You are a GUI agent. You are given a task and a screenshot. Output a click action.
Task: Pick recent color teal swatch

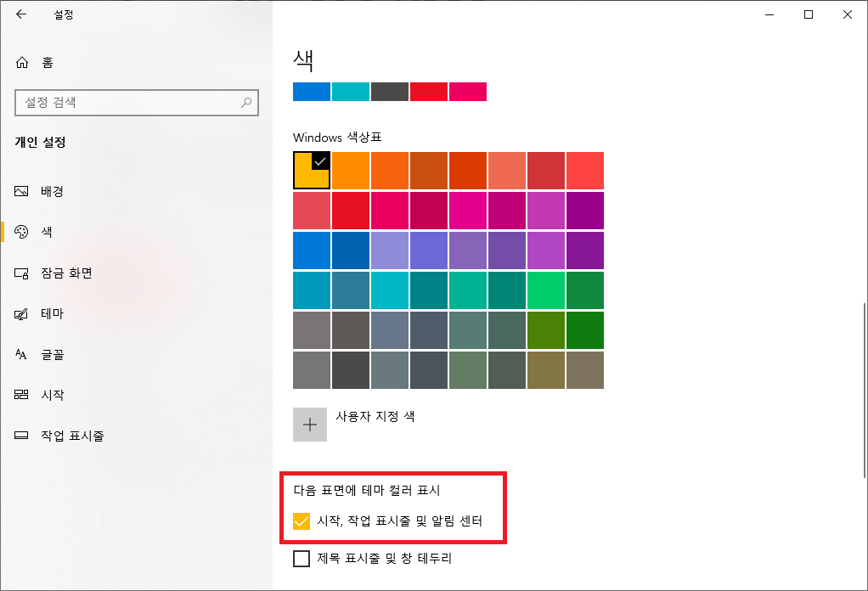[x=351, y=92]
